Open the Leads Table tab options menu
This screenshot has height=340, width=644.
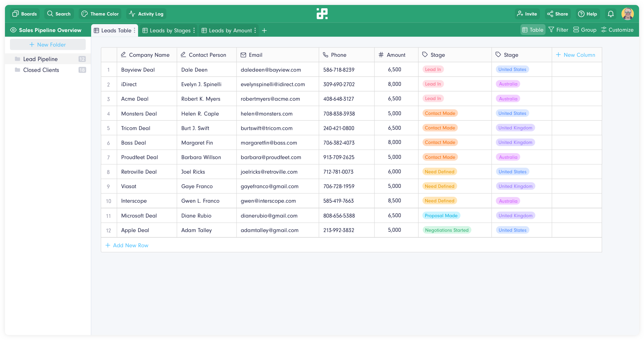pyautogui.click(x=134, y=30)
